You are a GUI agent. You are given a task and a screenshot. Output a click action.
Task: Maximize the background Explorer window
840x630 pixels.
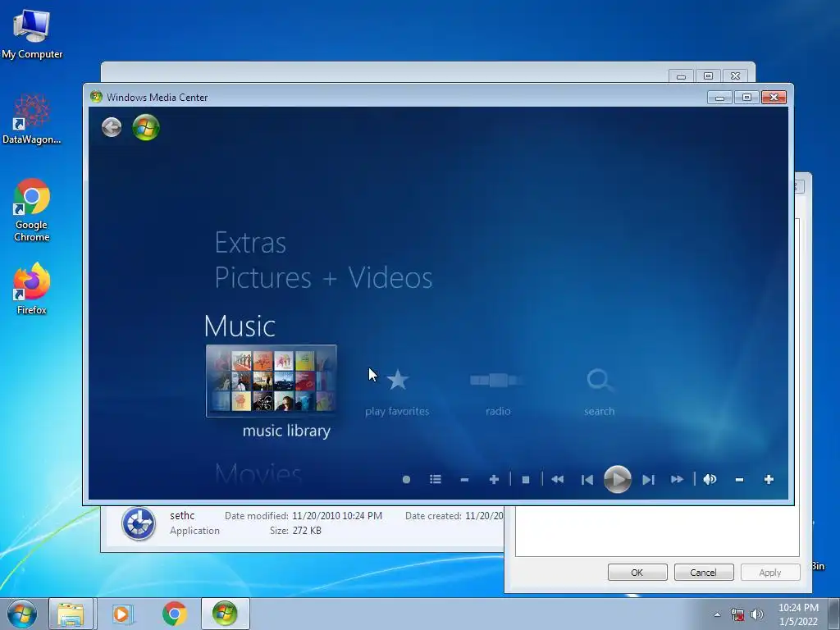tap(708, 76)
